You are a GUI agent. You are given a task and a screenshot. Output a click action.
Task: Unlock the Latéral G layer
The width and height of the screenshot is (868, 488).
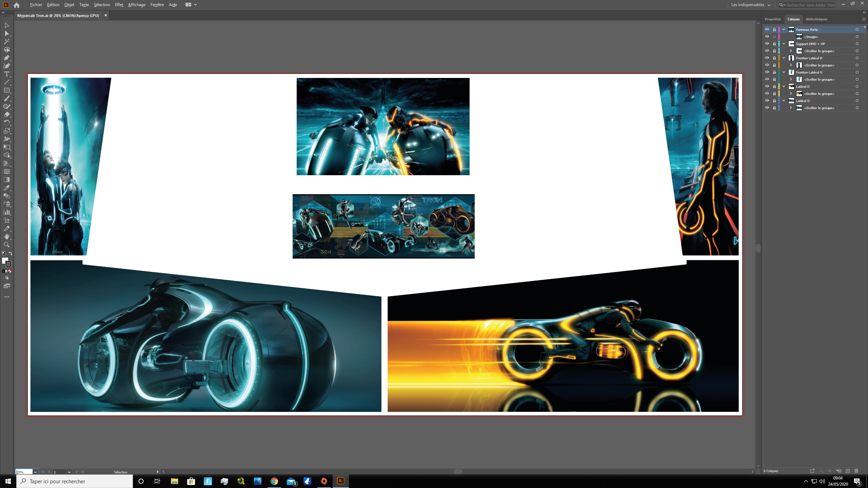click(774, 101)
